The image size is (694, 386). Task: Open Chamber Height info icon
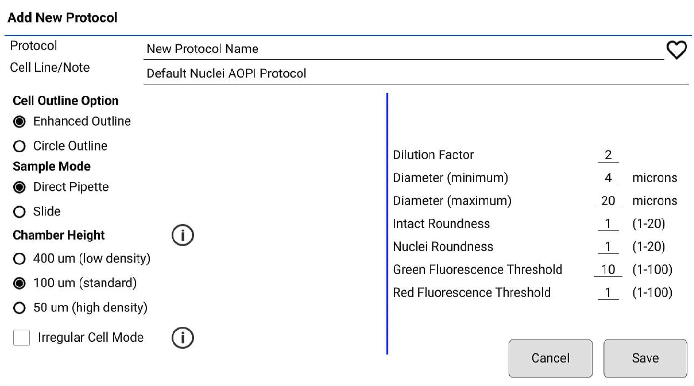point(182,235)
